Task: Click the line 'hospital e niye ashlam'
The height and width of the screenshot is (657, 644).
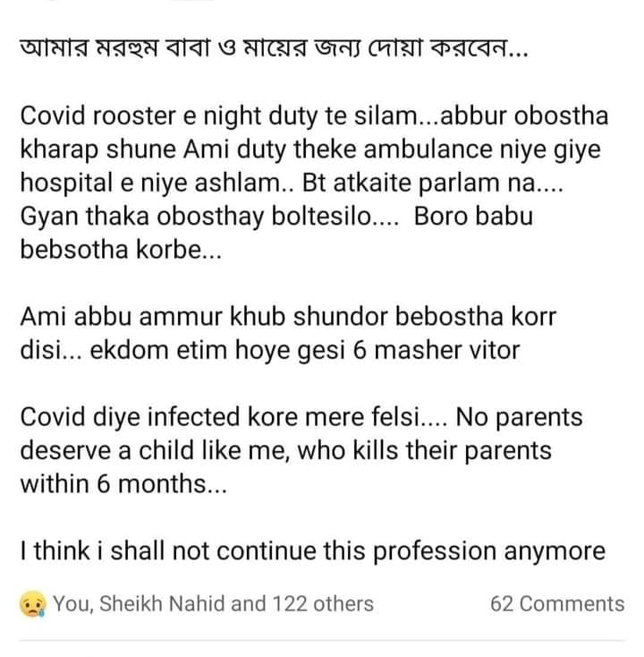Action: [292, 183]
